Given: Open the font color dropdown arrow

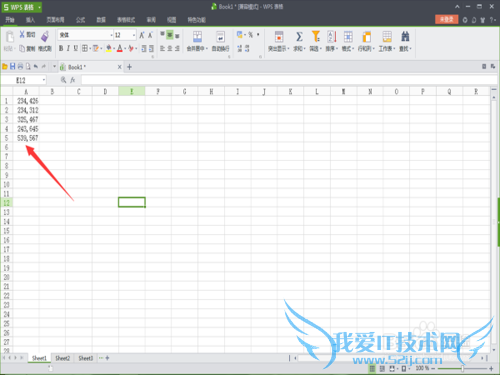Looking at the screenshot, I should 125,49.
